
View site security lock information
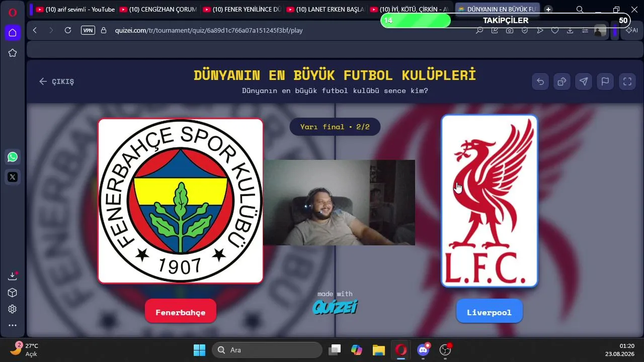pyautogui.click(x=104, y=30)
